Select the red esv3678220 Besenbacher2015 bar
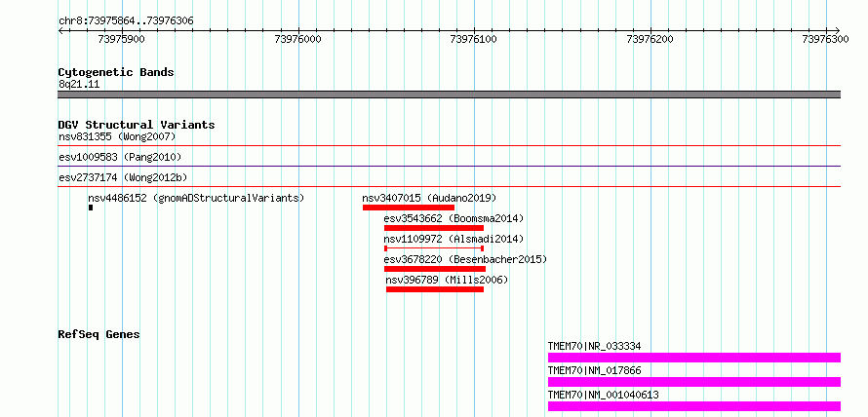This screenshot has width=868, height=417. (x=435, y=269)
